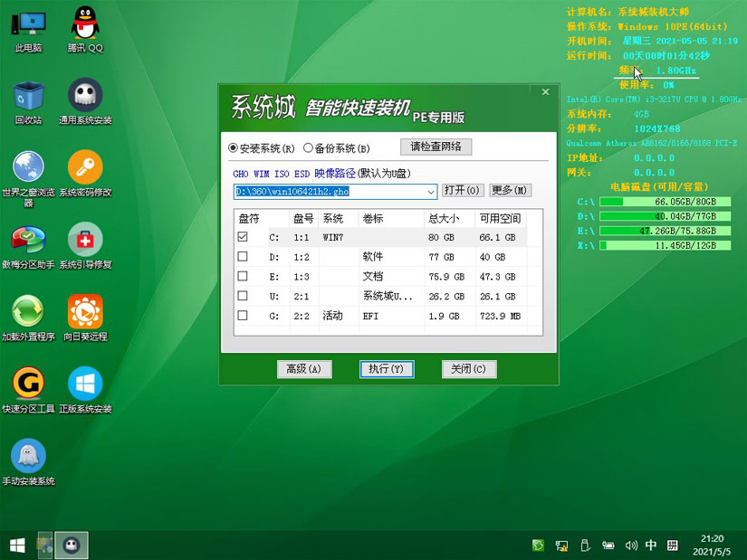Click the green shield tray icon

tap(538, 545)
